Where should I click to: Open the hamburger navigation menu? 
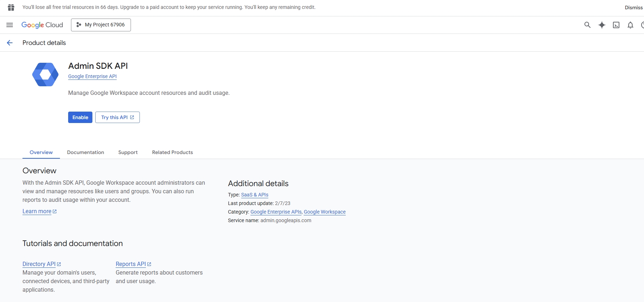click(10, 25)
